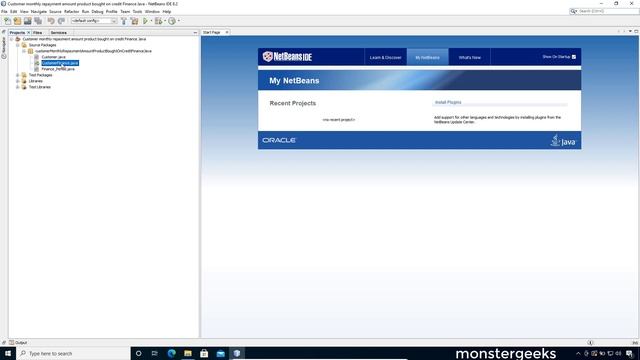Open the default config dropdown
This screenshot has height=360, width=640.
[x=94, y=21]
